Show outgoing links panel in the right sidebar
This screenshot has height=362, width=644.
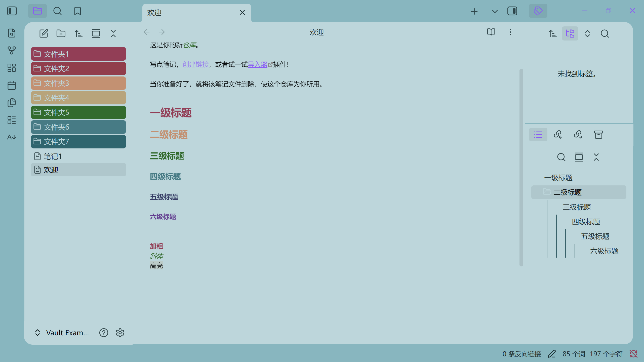pyautogui.click(x=578, y=135)
